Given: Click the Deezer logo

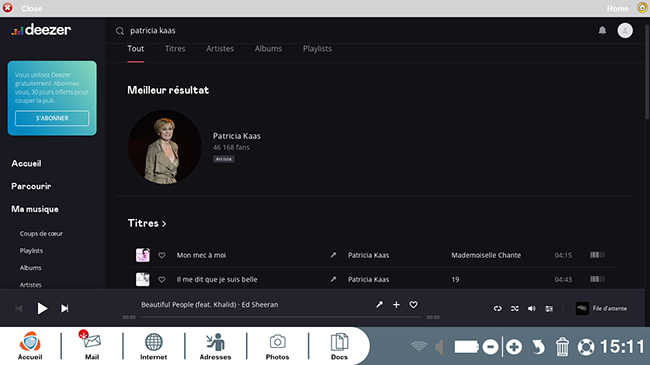Looking at the screenshot, I should pyautogui.click(x=41, y=30).
